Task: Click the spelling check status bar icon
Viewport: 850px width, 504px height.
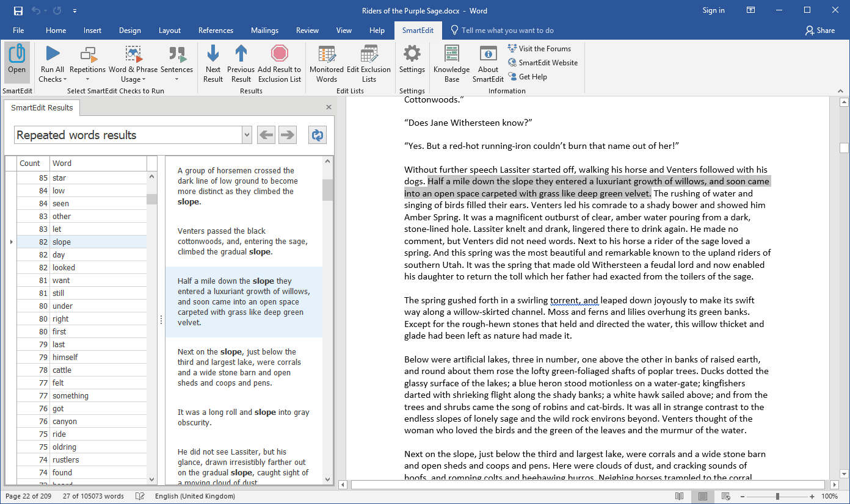Action: tap(140, 496)
